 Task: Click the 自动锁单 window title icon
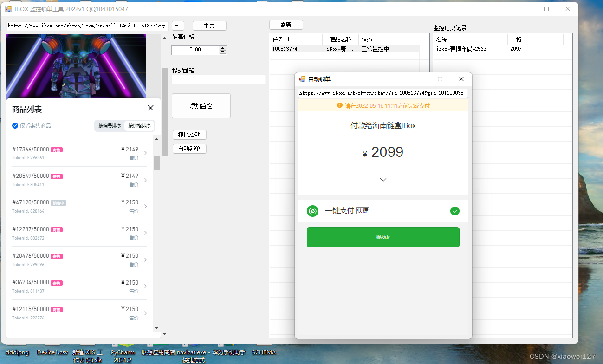click(302, 79)
